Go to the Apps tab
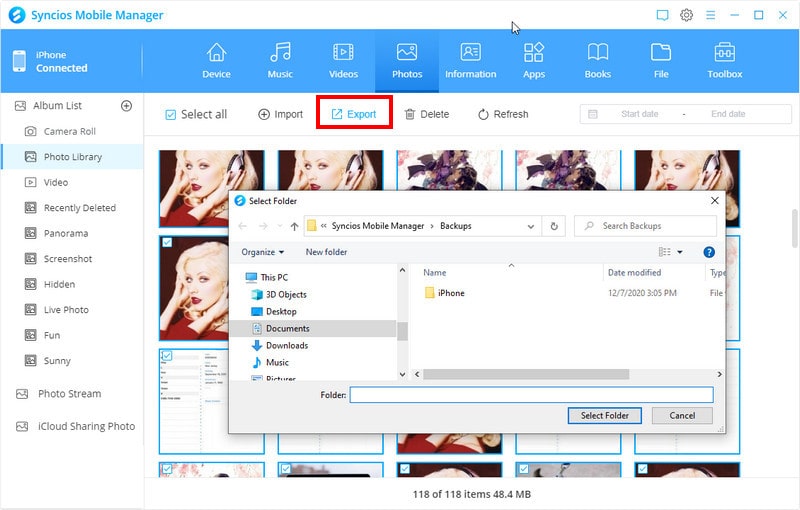The width and height of the screenshot is (800, 510). pyautogui.click(x=534, y=61)
